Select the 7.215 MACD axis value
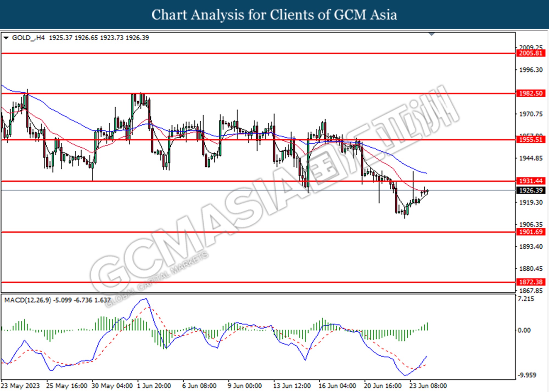This screenshot has width=549, height=392. (526, 299)
